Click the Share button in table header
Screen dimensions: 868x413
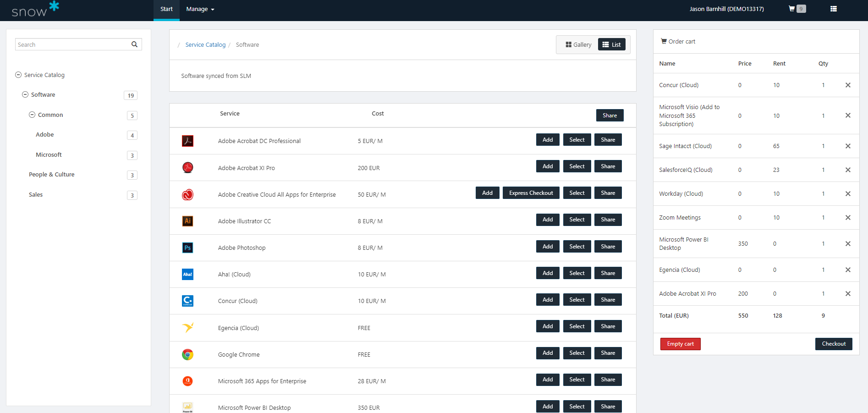[610, 116]
